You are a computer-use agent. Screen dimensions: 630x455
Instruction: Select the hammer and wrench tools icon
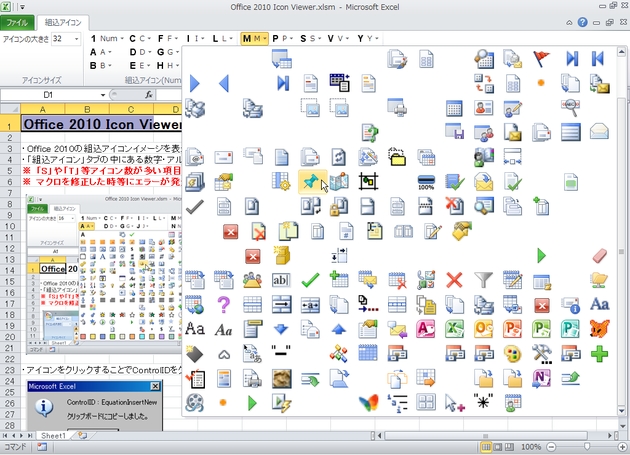(542, 354)
